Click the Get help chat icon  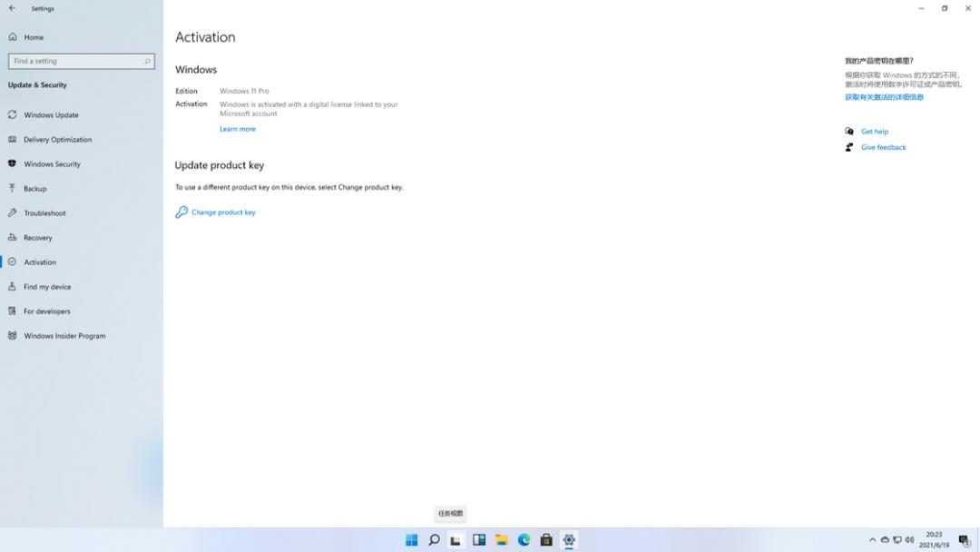coord(848,132)
